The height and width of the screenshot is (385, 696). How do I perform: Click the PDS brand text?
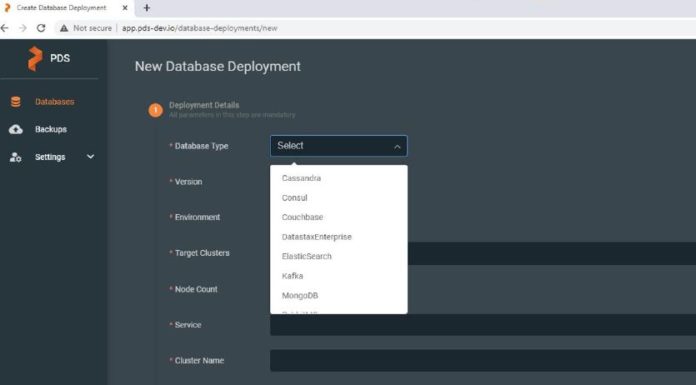pos(60,58)
